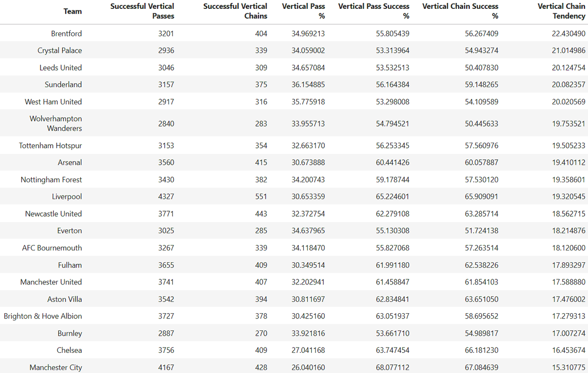Click Brighton's 17.279313 chain tendency value
The image size is (588, 373).
568,316
